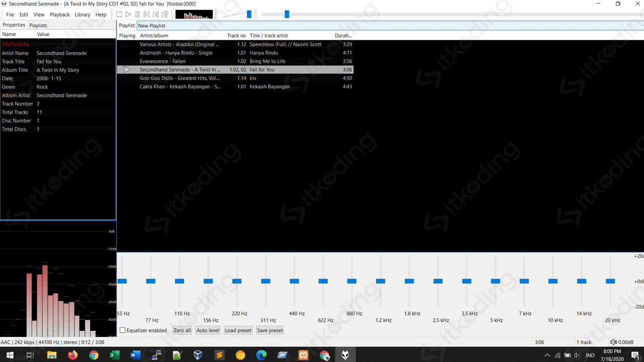Open Excel from the taskbar
This screenshot has height=362, width=644.
[114, 355]
